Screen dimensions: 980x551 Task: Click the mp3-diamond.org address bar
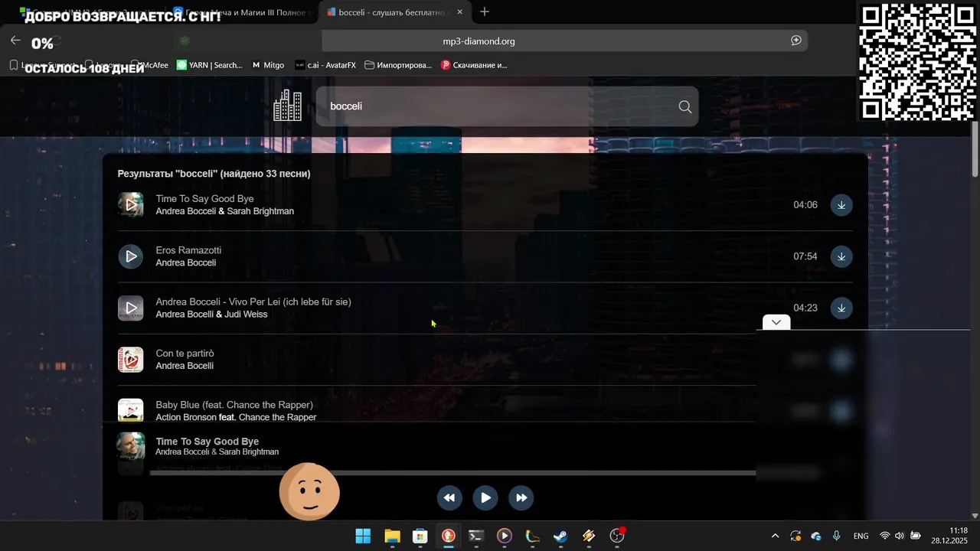pyautogui.click(x=479, y=41)
